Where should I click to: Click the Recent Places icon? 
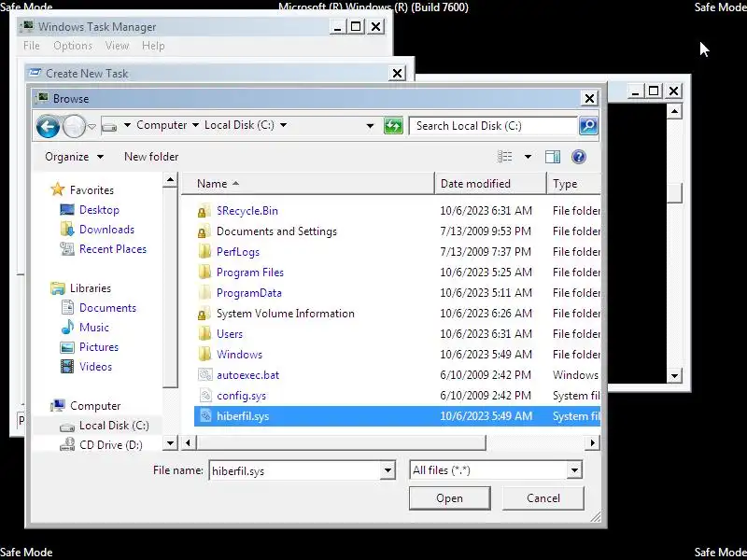(67, 248)
